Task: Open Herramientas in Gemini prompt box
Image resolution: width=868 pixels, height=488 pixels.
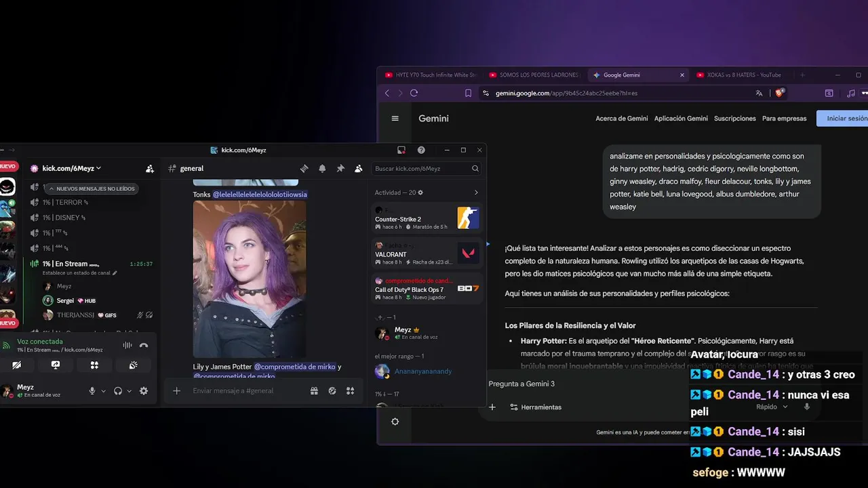Action: tap(536, 407)
